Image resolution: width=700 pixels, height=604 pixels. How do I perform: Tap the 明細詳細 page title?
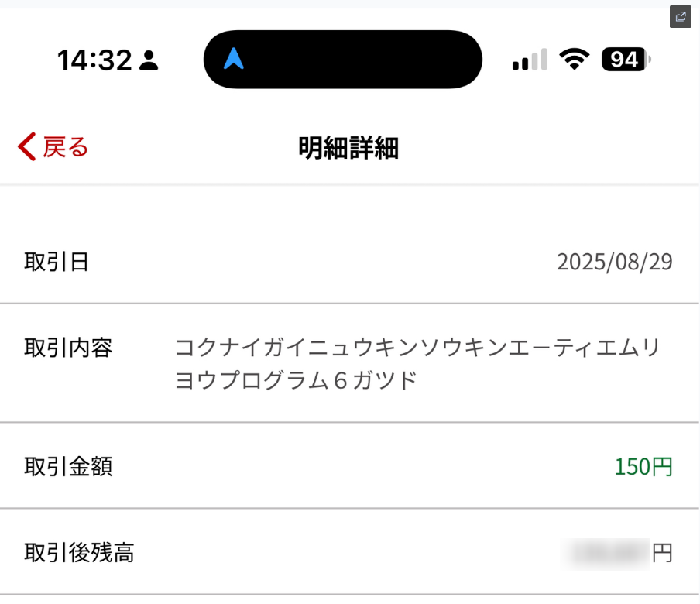[x=348, y=147]
